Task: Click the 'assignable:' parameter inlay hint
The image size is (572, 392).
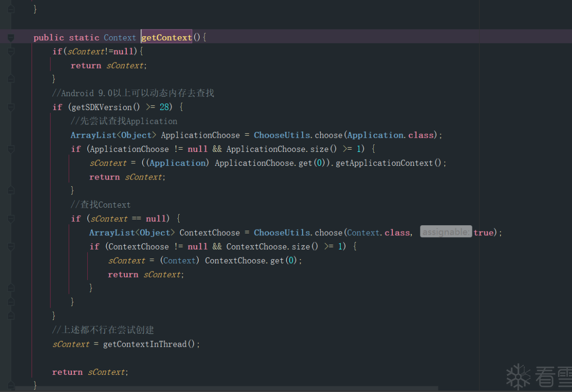Action: pos(446,232)
